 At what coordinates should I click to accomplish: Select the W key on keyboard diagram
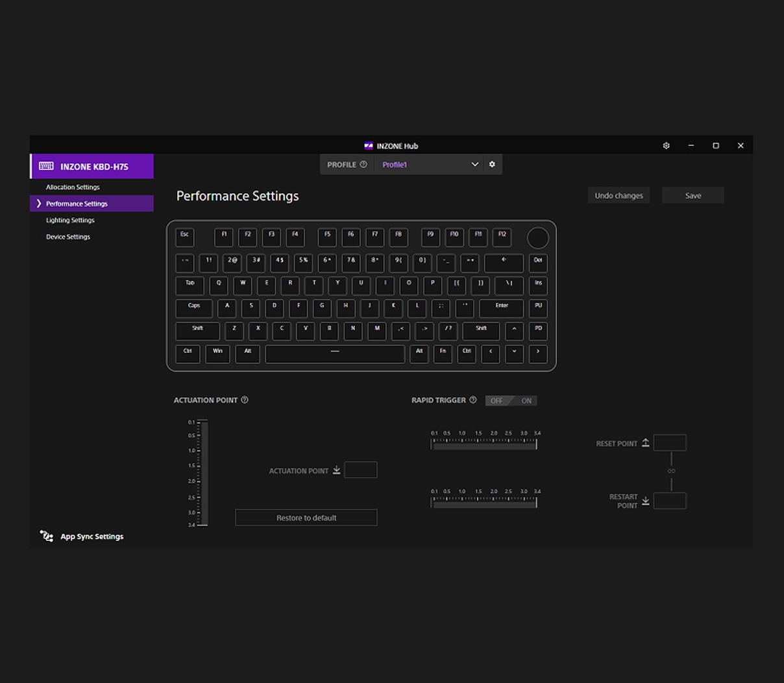tap(243, 286)
